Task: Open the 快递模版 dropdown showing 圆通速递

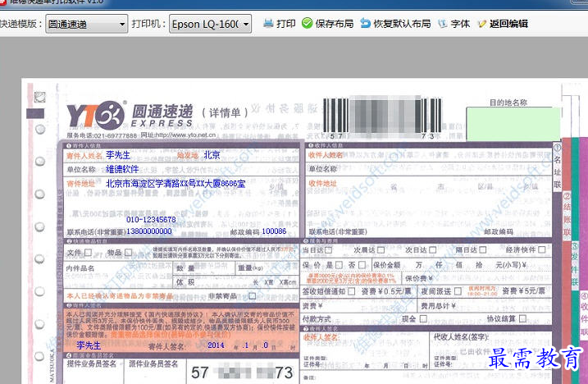Action: pyautogui.click(x=87, y=24)
